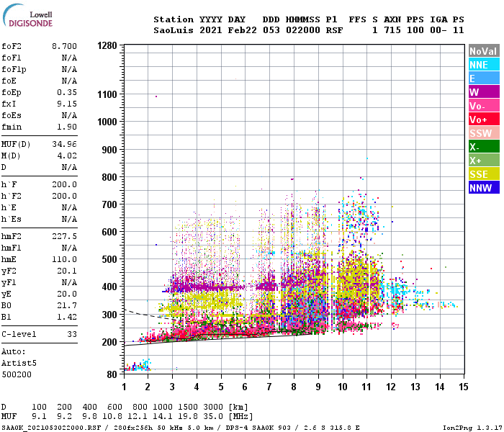Click the 700 km height axis label
The width and height of the screenshot is (504, 432).
109,204
